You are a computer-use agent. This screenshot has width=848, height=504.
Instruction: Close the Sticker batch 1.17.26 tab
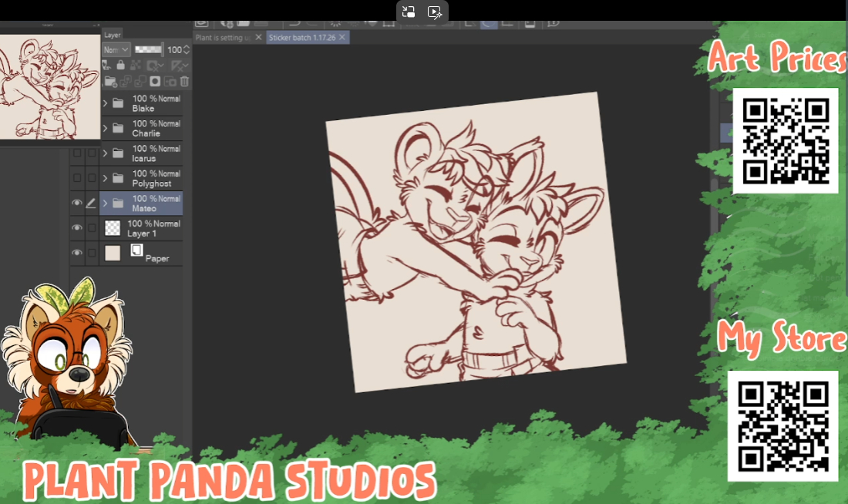click(x=342, y=37)
